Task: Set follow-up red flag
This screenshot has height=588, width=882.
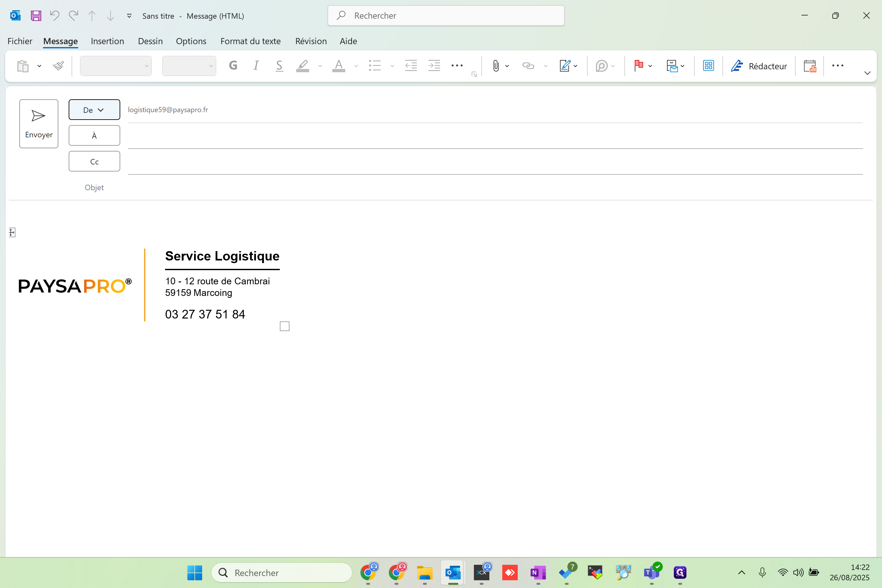Action: pos(639,66)
